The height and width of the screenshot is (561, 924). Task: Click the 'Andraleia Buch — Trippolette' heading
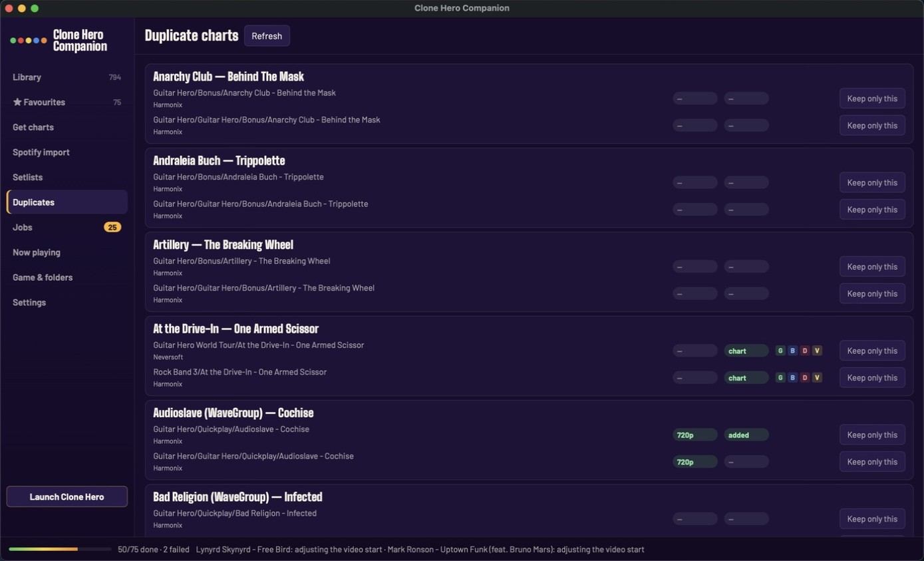click(219, 160)
